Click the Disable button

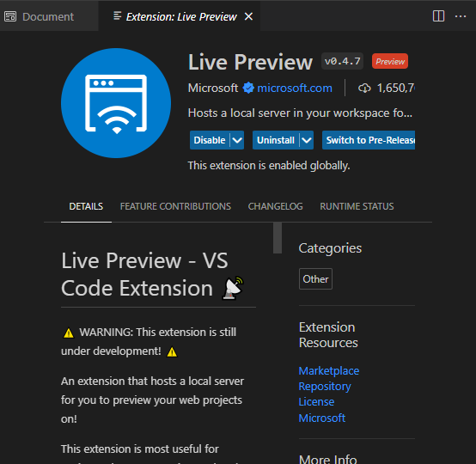pos(210,140)
